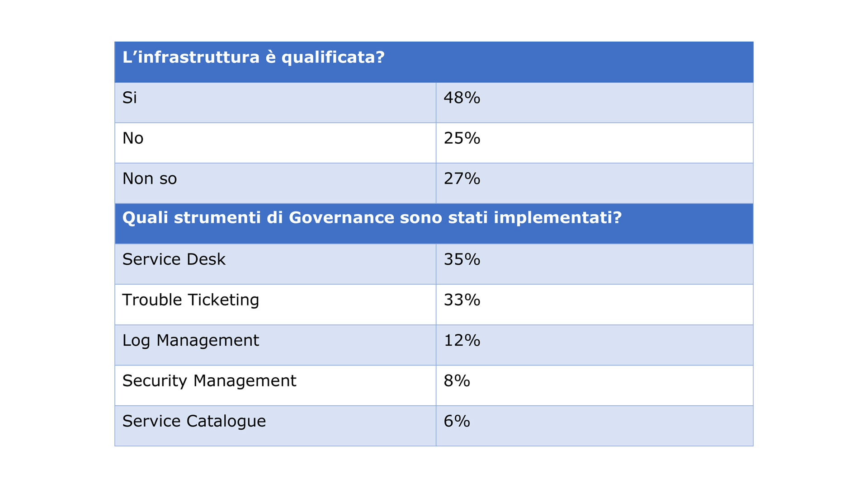The height and width of the screenshot is (488, 868).
Task: Click the 12% value cell
Action: click(594, 345)
